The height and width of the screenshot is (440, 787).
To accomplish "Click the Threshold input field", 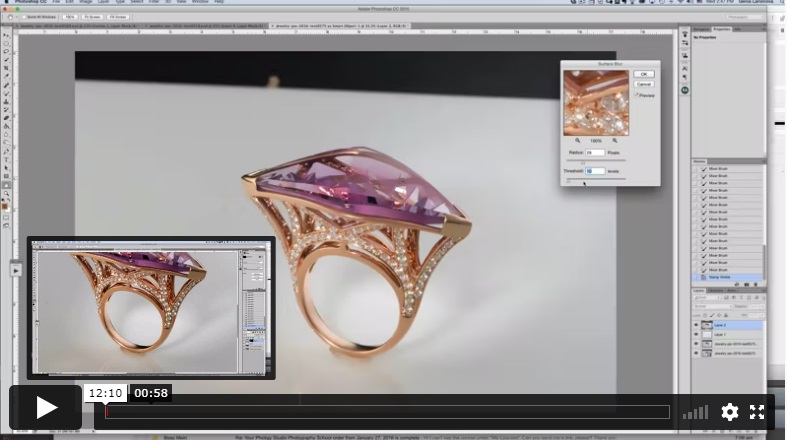I will [595, 171].
